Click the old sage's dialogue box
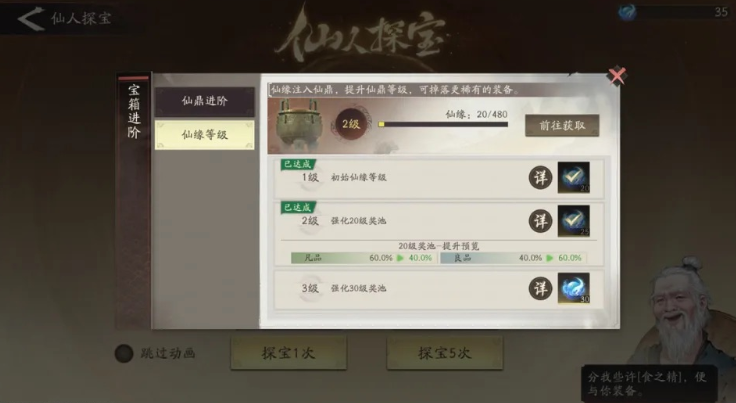The image size is (736, 403). [649, 383]
